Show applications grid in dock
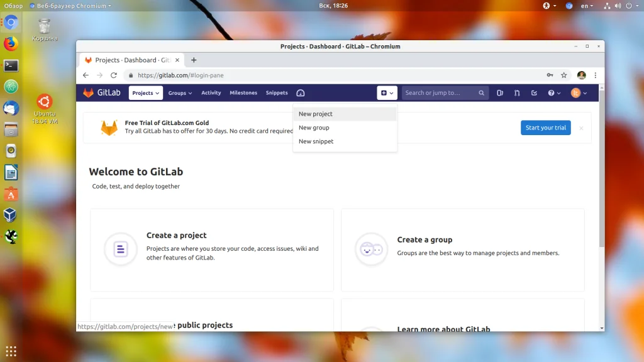 [x=11, y=351]
